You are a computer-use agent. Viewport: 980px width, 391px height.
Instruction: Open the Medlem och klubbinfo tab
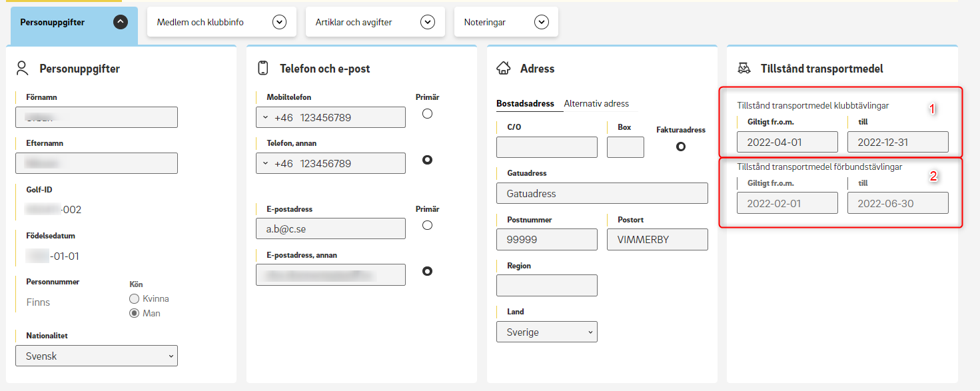tap(221, 22)
